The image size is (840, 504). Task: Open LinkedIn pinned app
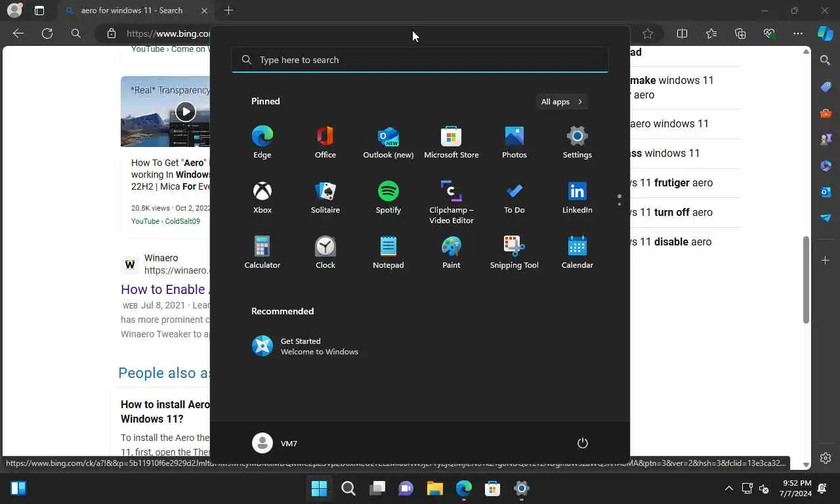coord(577,198)
